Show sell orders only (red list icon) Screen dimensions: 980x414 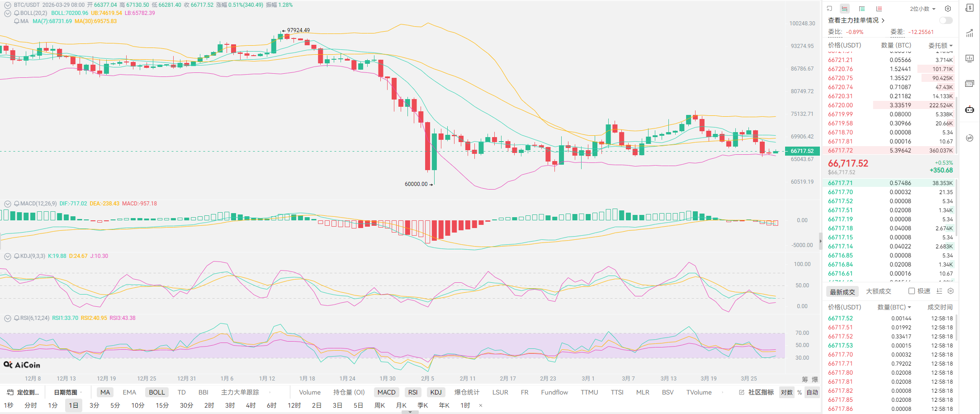(879, 9)
